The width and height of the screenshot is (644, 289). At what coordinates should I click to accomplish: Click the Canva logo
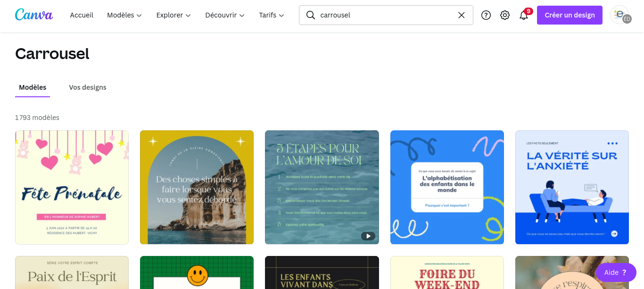pyautogui.click(x=34, y=15)
